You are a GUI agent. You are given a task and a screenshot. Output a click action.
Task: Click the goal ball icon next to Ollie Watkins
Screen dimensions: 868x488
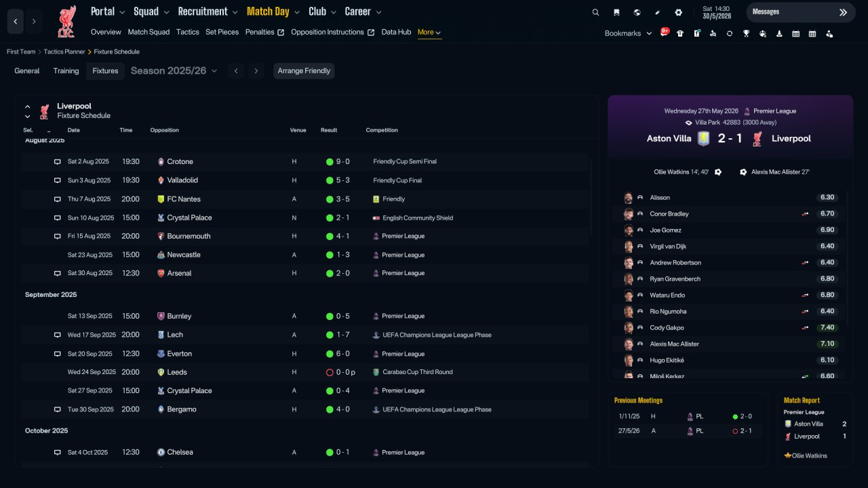pyautogui.click(x=718, y=172)
